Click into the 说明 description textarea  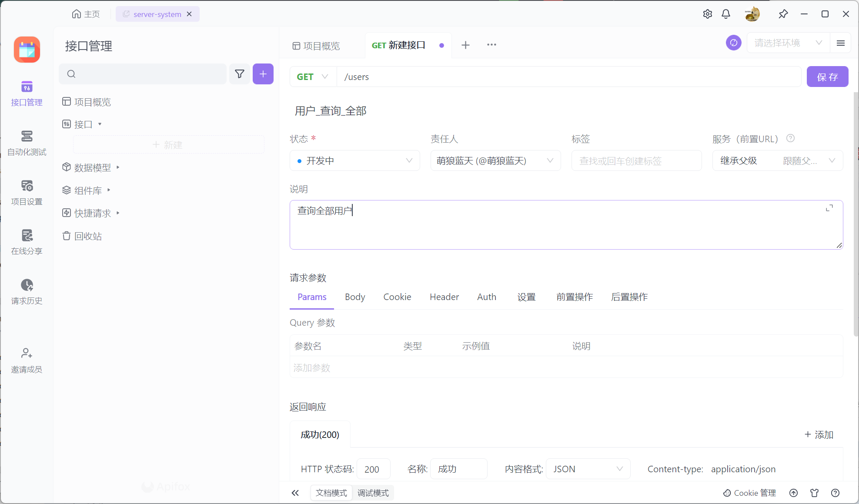[x=566, y=225]
